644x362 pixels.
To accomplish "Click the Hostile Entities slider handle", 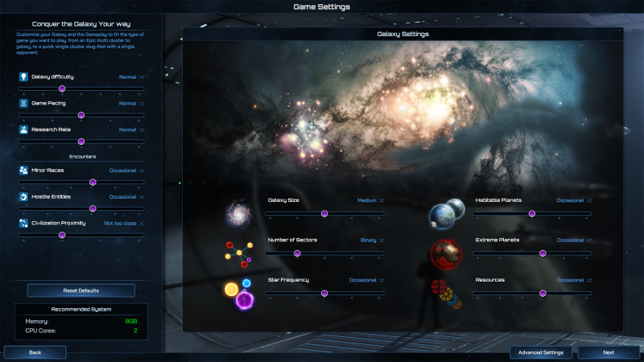I will click(x=93, y=209).
